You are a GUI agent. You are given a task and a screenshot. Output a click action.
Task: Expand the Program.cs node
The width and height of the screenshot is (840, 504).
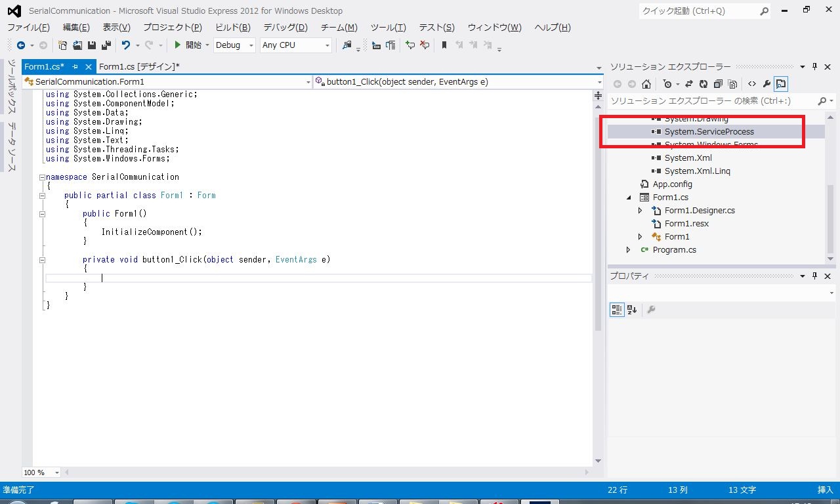(629, 250)
